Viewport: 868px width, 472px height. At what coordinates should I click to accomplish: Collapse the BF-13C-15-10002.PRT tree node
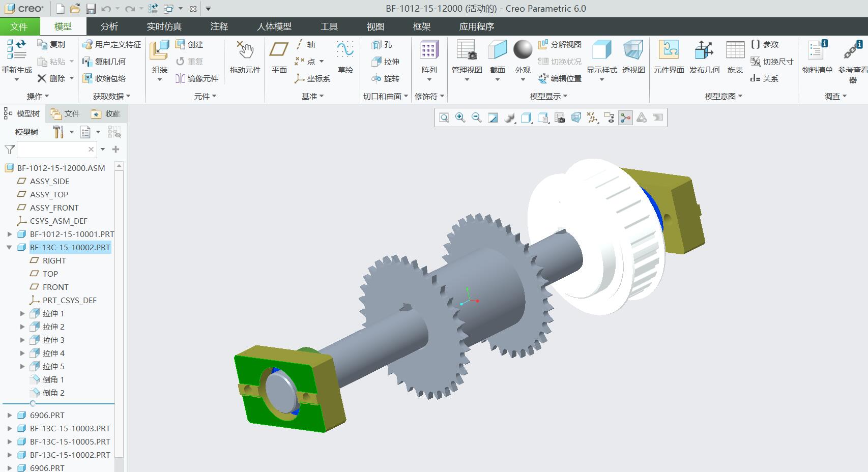point(9,247)
